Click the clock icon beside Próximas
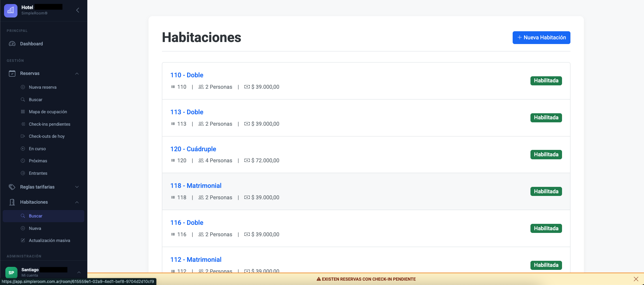The height and width of the screenshot is (285, 644). click(23, 161)
